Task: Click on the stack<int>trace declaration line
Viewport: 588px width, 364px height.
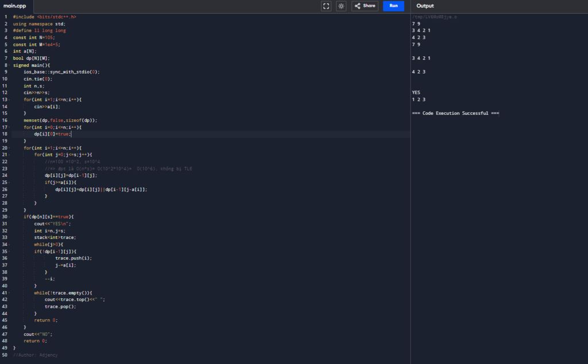Action: (55, 238)
